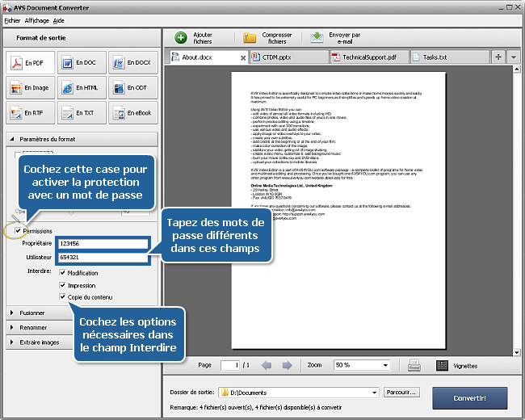Select En eBook output format
Viewport: 525px width, 420px height.
[133, 113]
